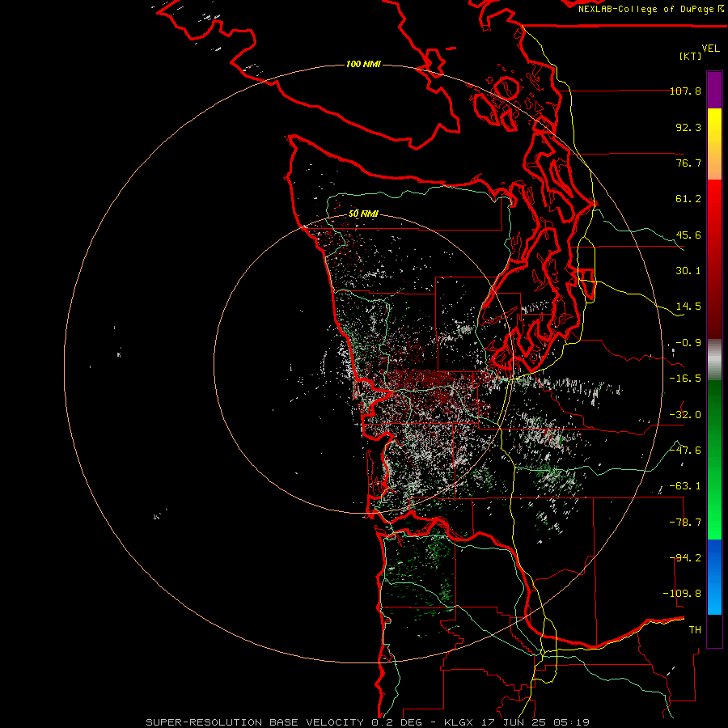This screenshot has width=728, height=728.
Task: Click the VEL legend title
Action: [710, 49]
